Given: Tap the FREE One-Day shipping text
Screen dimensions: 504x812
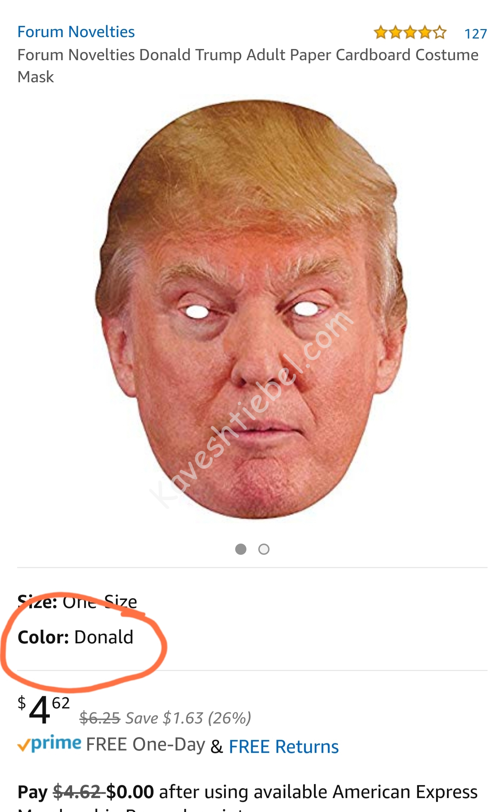Looking at the screenshot, I should (146, 744).
